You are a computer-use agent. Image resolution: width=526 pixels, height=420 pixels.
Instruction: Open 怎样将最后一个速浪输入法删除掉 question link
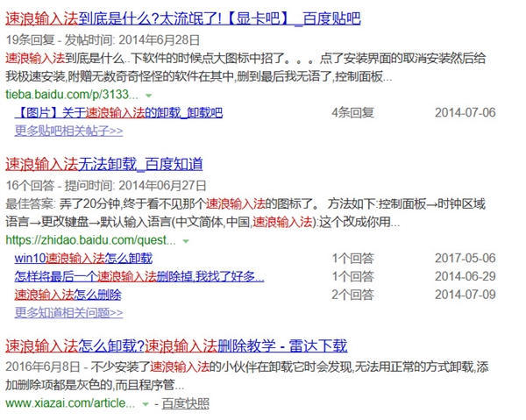click(139, 276)
